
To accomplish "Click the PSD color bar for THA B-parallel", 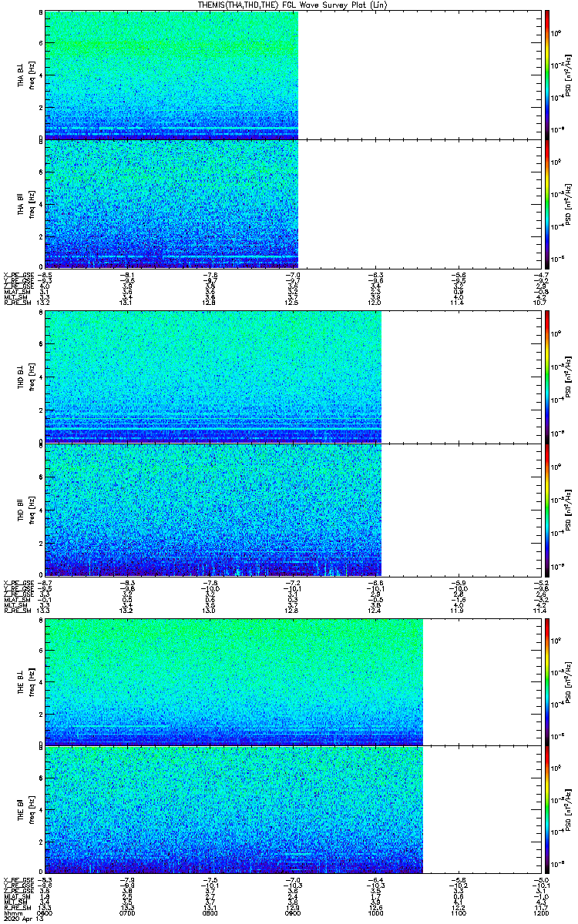I will point(547,203).
